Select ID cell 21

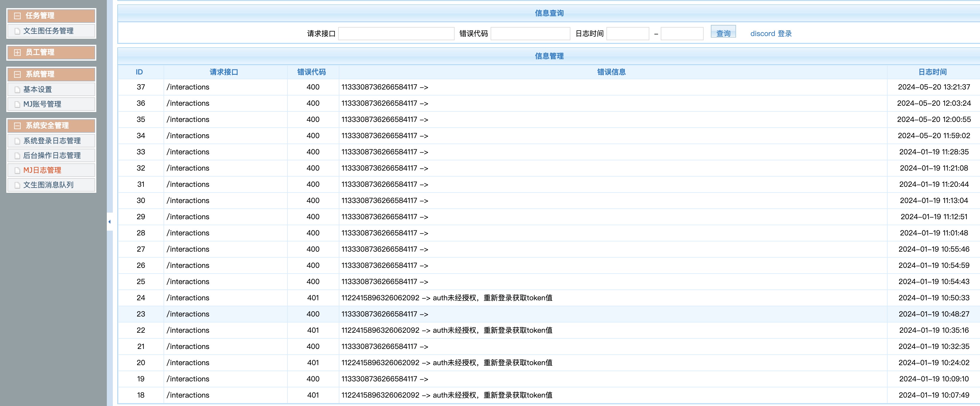click(x=141, y=347)
